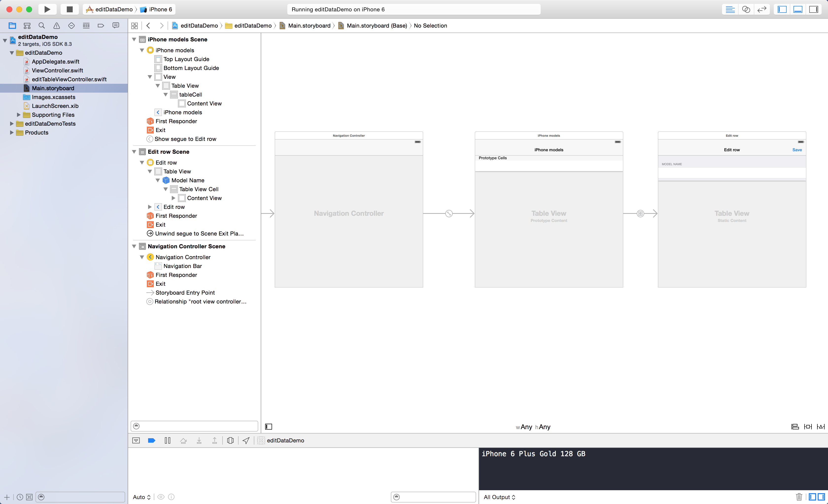Select AppDelegate.swift file
The image size is (828, 504).
55,62
